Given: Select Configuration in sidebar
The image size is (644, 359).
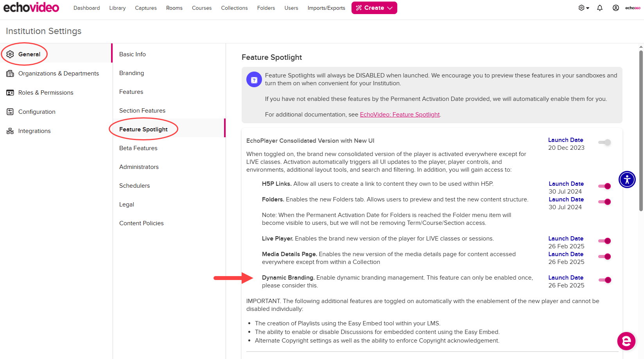Looking at the screenshot, I should point(56,112).
